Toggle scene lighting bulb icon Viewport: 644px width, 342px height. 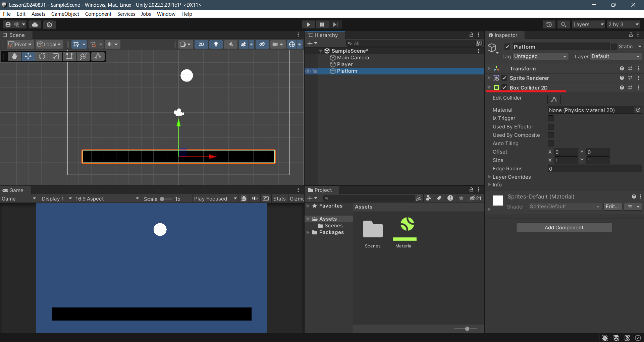click(x=216, y=44)
